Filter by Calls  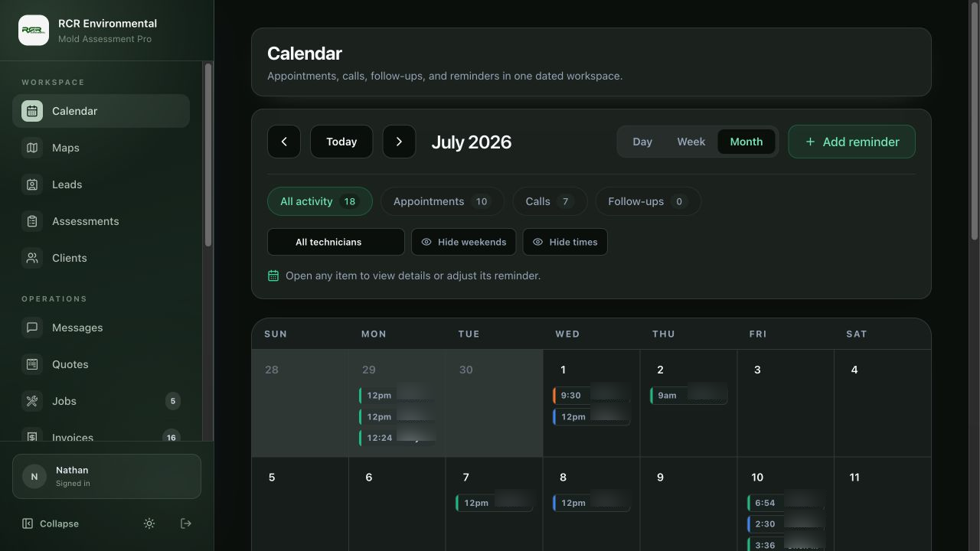pyautogui.click(x=550, y=201)
